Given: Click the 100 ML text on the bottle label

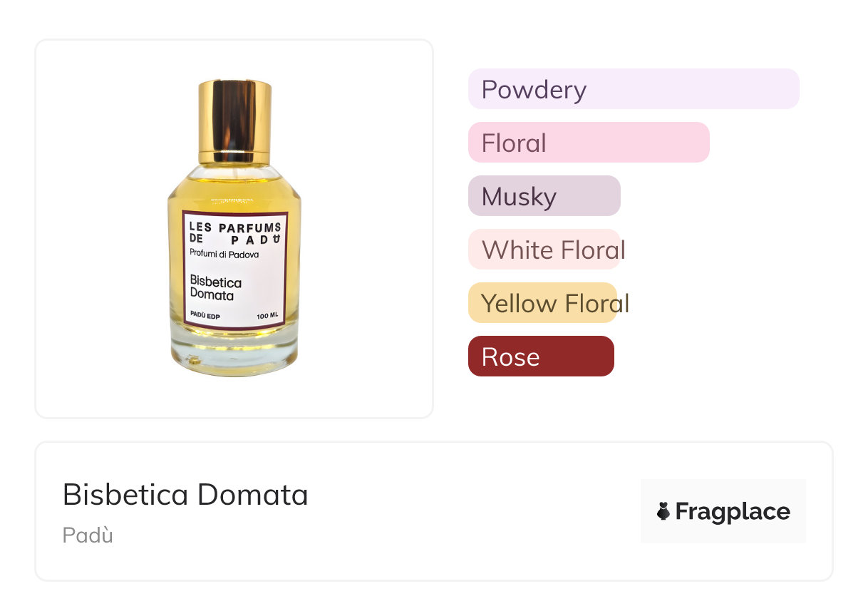Looking at the screenshot, I should click(x=267, y=315).
